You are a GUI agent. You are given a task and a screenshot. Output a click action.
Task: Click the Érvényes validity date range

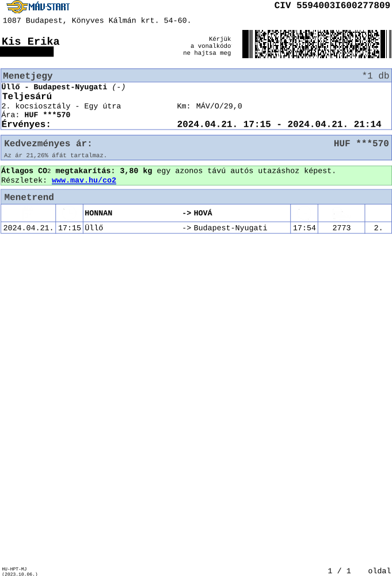click(x=279, y=124)
